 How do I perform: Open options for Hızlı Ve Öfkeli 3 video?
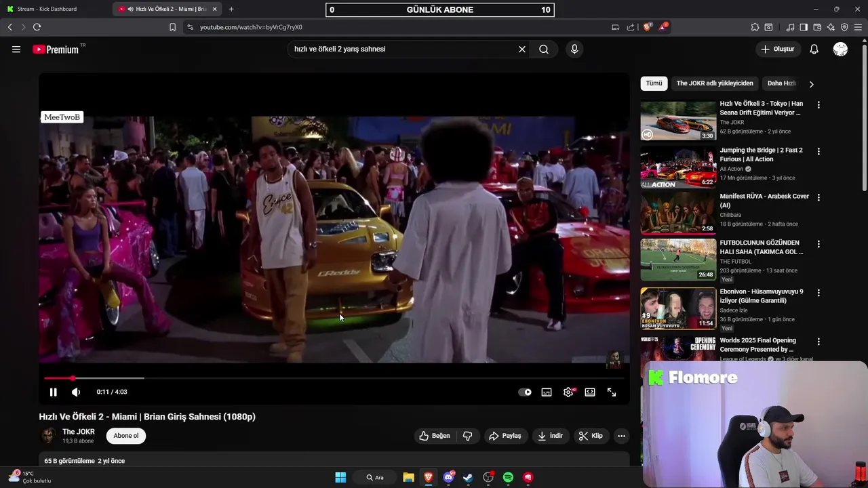click(x=818, y=105)
